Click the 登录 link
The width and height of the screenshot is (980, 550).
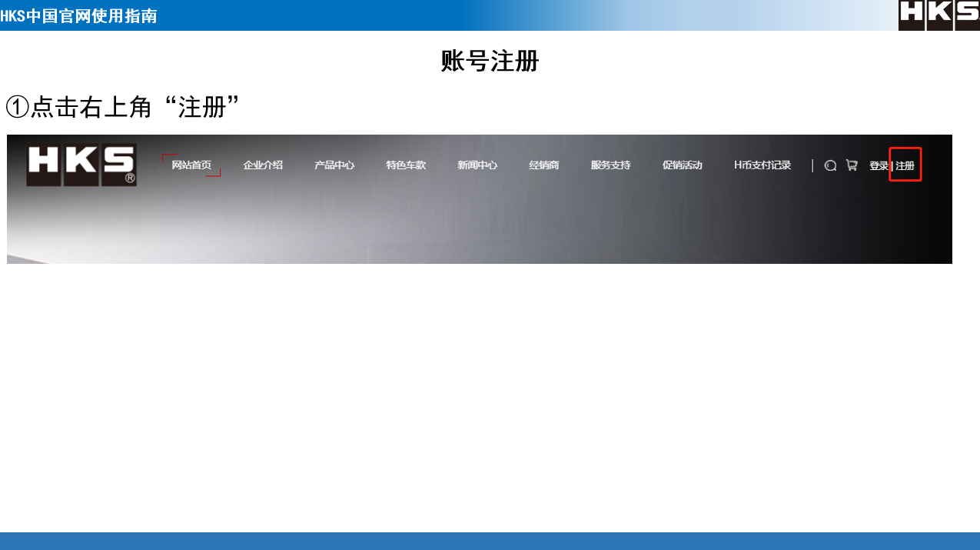point(879,166)
